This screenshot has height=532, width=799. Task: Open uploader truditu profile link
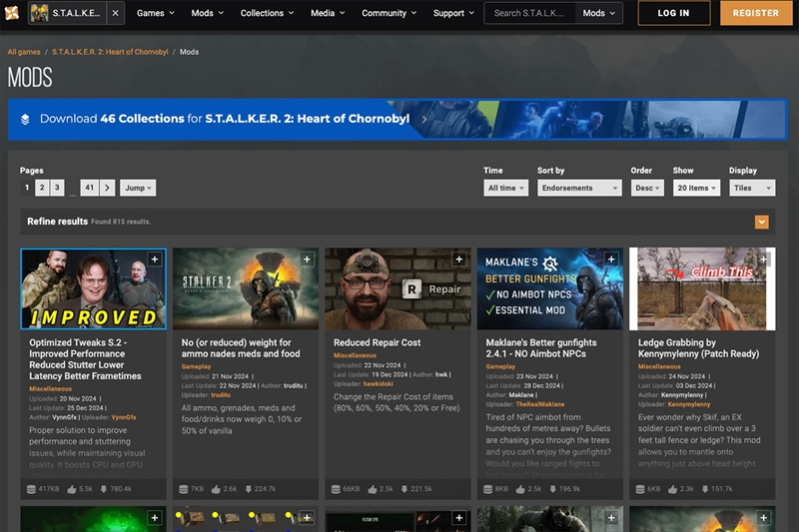221,395
